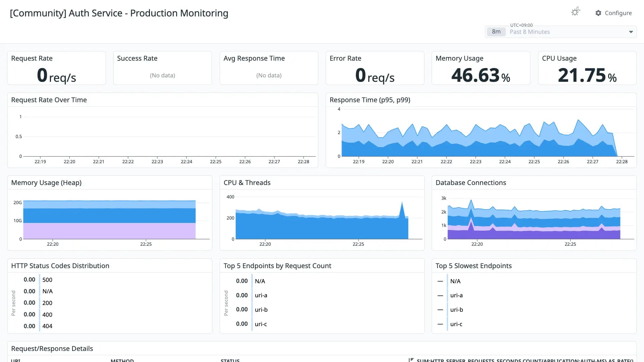Click the Memory Usage (Heap) title
This screenshot has height=362, width=644.
point(46,183)
